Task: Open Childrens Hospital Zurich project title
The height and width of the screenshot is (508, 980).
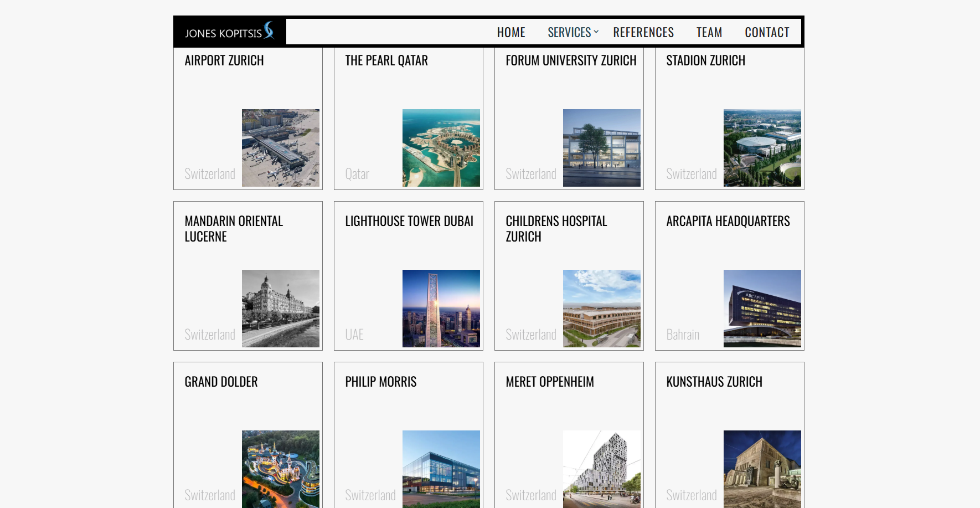Action: click(556, 229)
